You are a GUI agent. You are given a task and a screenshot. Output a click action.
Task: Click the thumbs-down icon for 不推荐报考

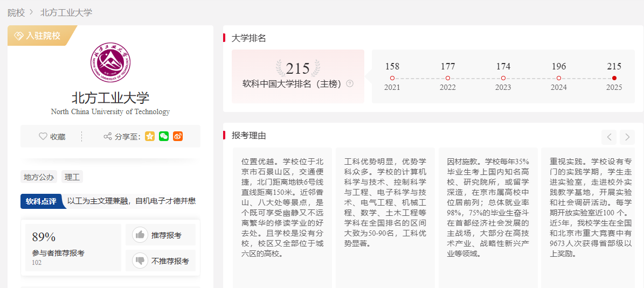click(x=140, y=260)
